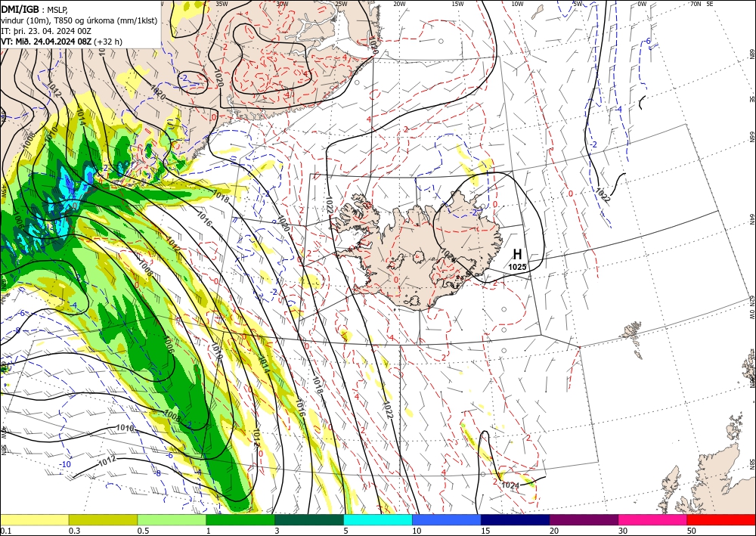Click the green 1–3 mm legend swatch
756x536 pixels.
[240, 519]
